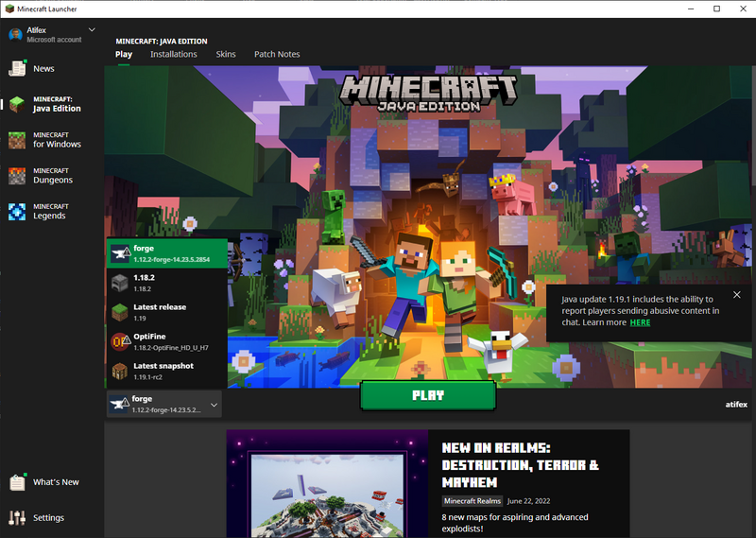This screenshot has width=756, height=538.
Task: Select the 1.18.2 installation entry
Action: point(167,283)
